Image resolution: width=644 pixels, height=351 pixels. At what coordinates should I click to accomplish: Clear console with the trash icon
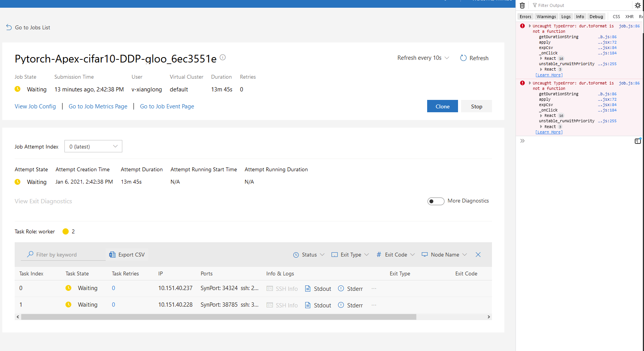point(522,5)
